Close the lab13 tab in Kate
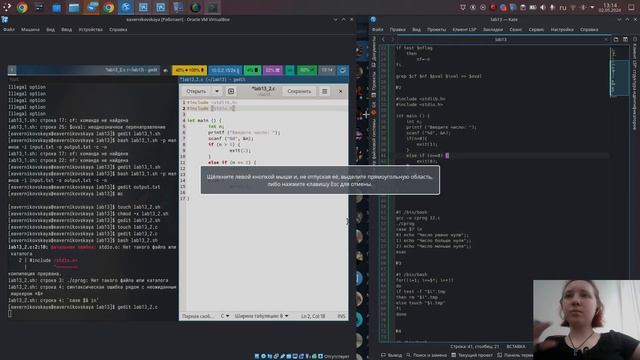This screenshot has height=360, width=640. tap(606, 40)
